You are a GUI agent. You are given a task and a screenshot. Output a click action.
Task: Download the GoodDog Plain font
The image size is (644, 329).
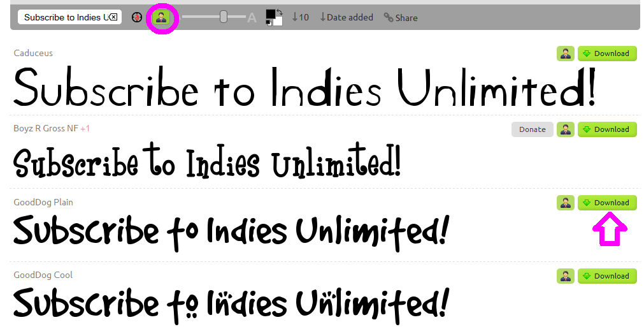[x=607, y=203]
